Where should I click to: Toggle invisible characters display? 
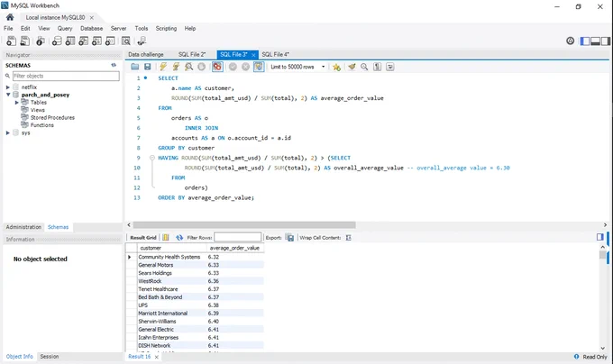377,67
